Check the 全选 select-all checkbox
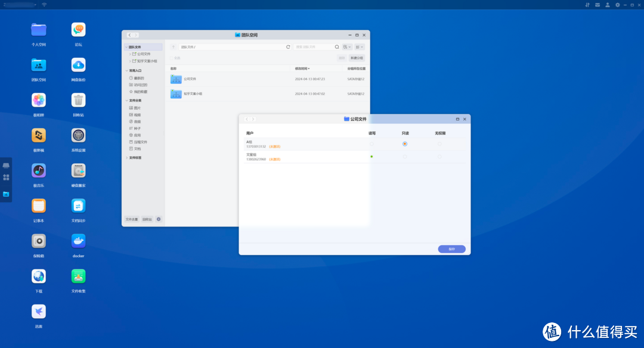The height and width of the screenshot is (348, 644). pyautogui.click(x=172, y=58)
